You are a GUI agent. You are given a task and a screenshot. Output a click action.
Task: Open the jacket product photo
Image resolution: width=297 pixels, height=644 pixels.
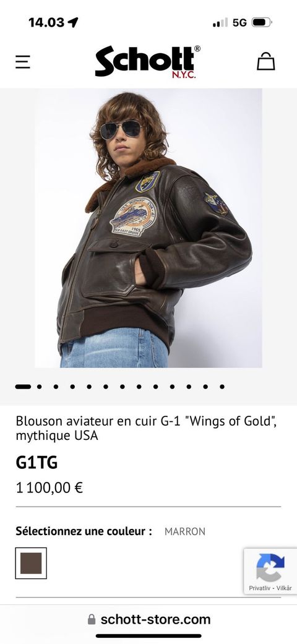148,228
